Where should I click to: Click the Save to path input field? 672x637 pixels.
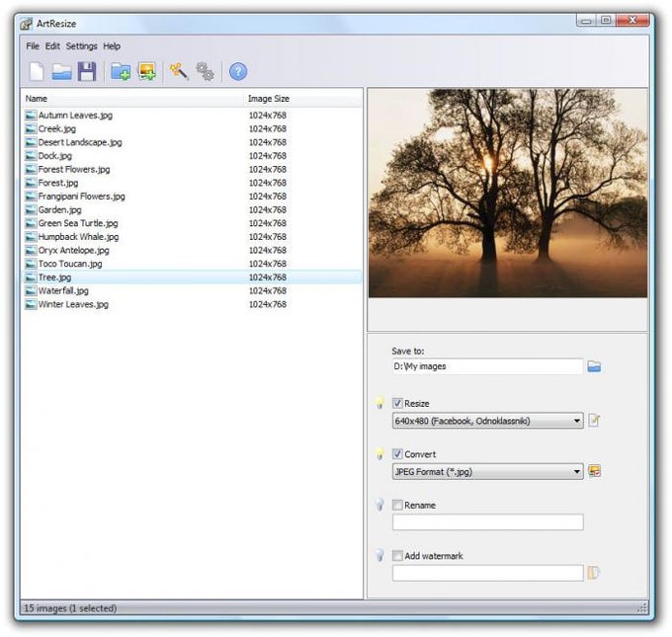coord(488,366)
